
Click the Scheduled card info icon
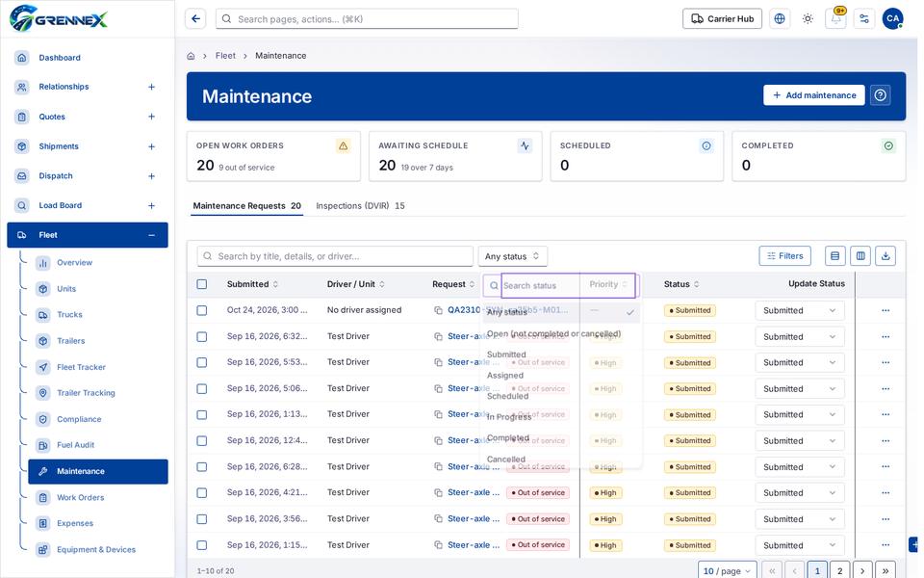(706, 145)
